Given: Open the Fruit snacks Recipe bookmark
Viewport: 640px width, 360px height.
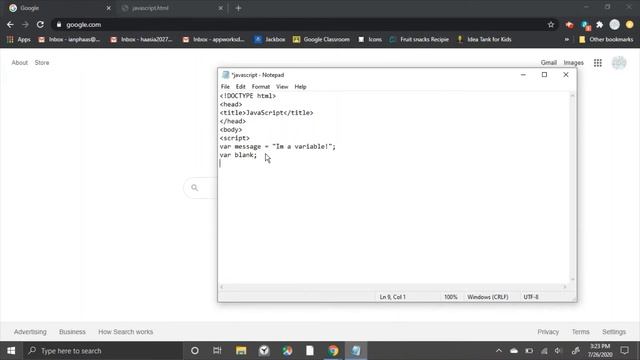Looking at the screenshot, I should (419, 40).
